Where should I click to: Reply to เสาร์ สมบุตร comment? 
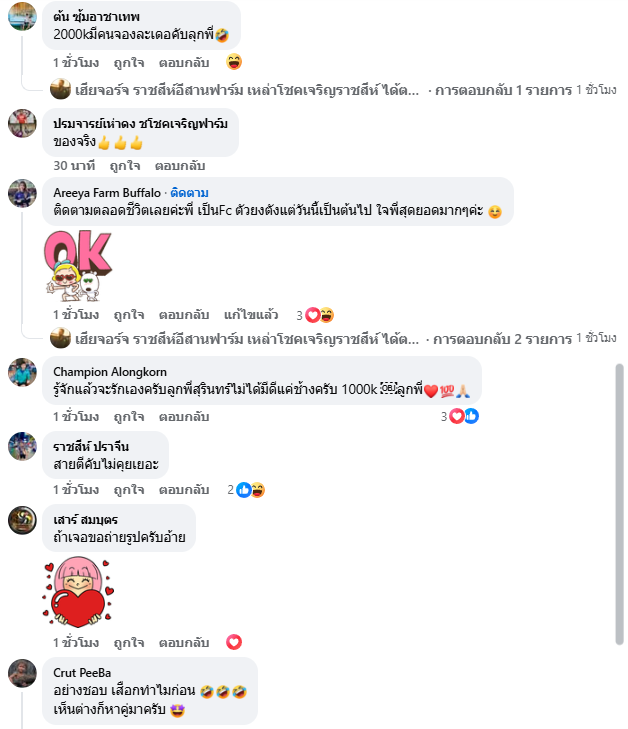184,643
